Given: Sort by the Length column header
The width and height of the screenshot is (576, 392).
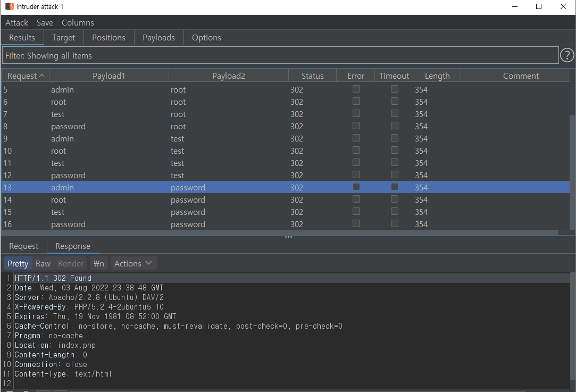Looking at the screenshot, I should [437, 76].
